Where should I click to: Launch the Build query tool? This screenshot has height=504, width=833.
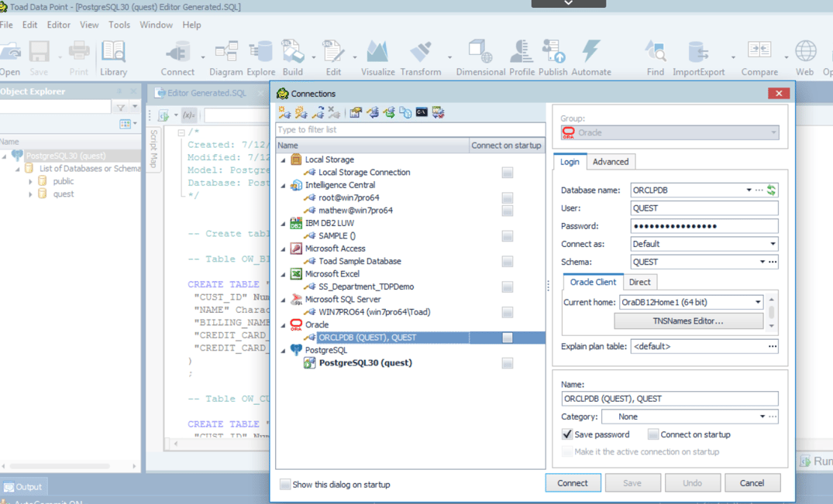[293, 58]
